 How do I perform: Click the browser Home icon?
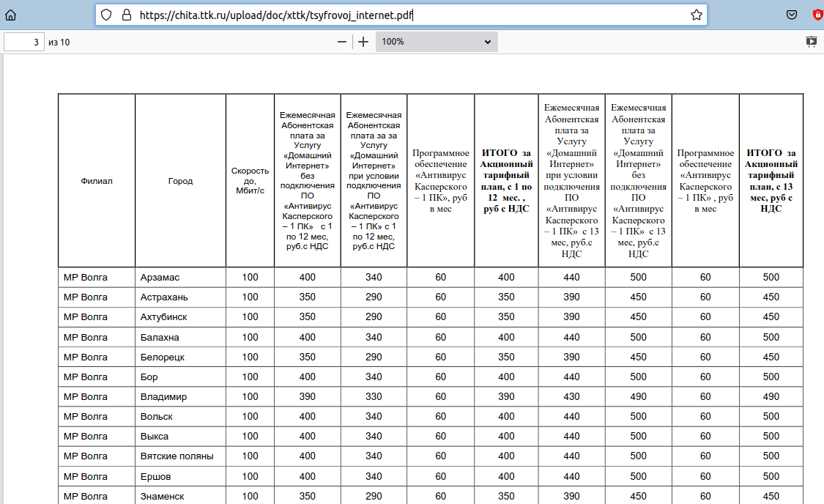click(x=10, y=15)
